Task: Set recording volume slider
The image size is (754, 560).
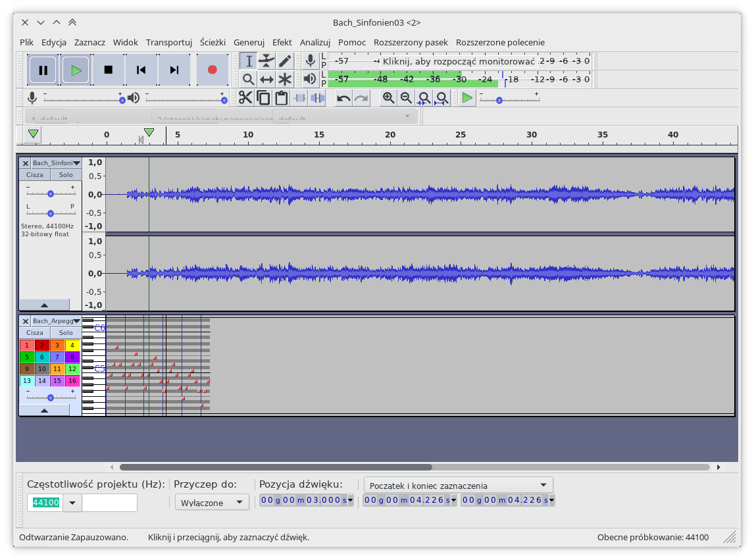Action: (84, 99)
